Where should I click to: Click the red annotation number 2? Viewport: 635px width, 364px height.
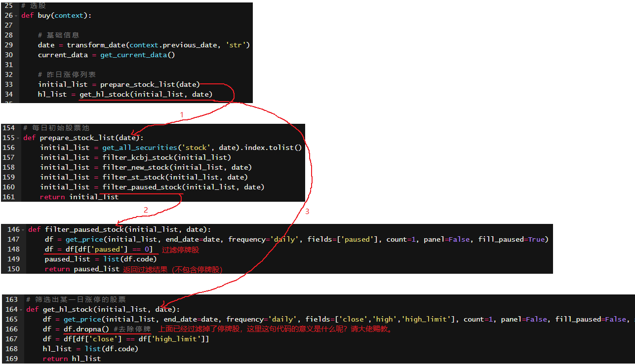click(x=146, y=210)
